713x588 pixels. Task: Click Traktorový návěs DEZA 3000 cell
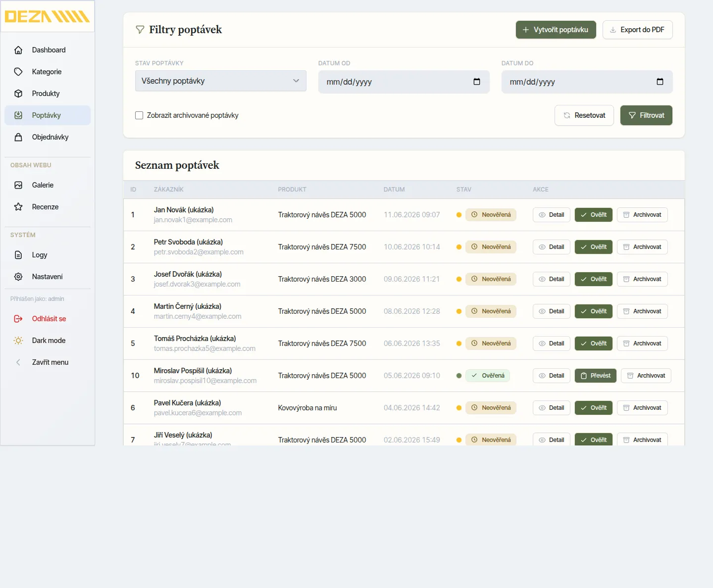pos(322,279)
